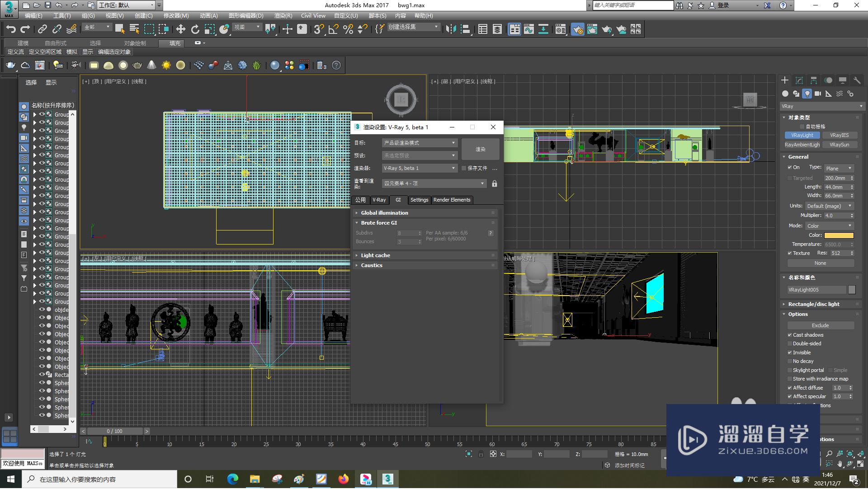Switch to the GI tab in render settings
Screen dimensions: 868x489
tap(398, 199)
